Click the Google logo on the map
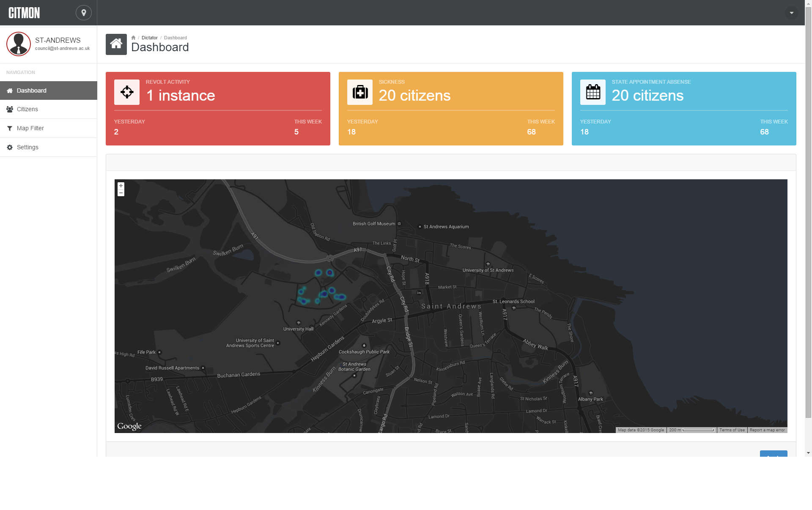The height and width of the screenshot is (510, 812). point(129,426)
